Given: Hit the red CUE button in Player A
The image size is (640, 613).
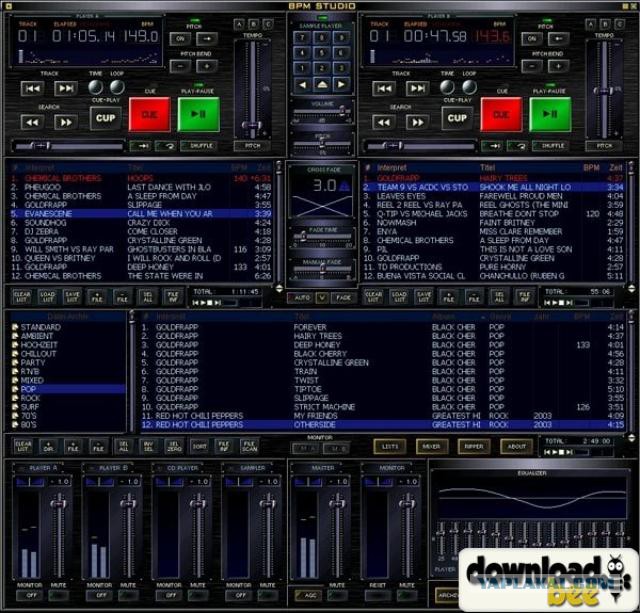Looking at the screenshot, I should click(149, 115).
